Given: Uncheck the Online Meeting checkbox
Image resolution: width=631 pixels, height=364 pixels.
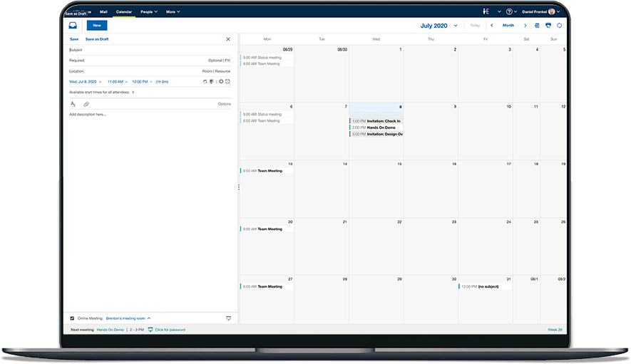Looking at the screenshot, I should [72, 318].
